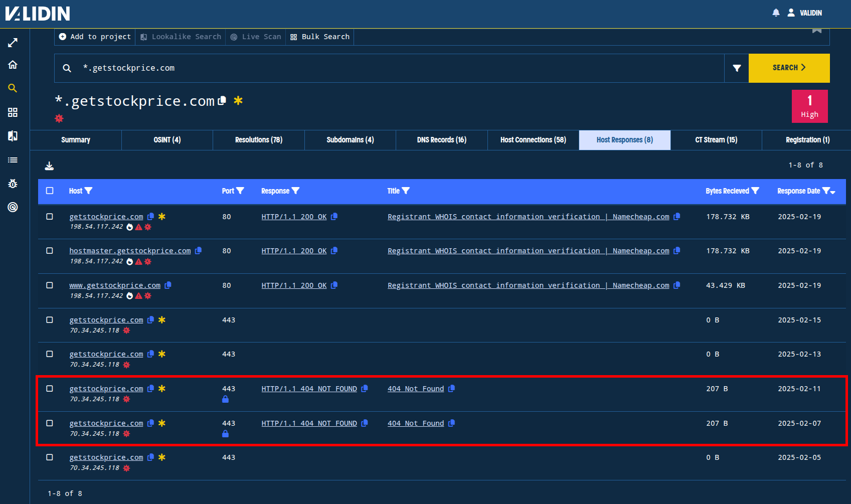
Task: Check the 178.732 KB getstockprice.com port 80 row
Action: [x=50, y=217]
